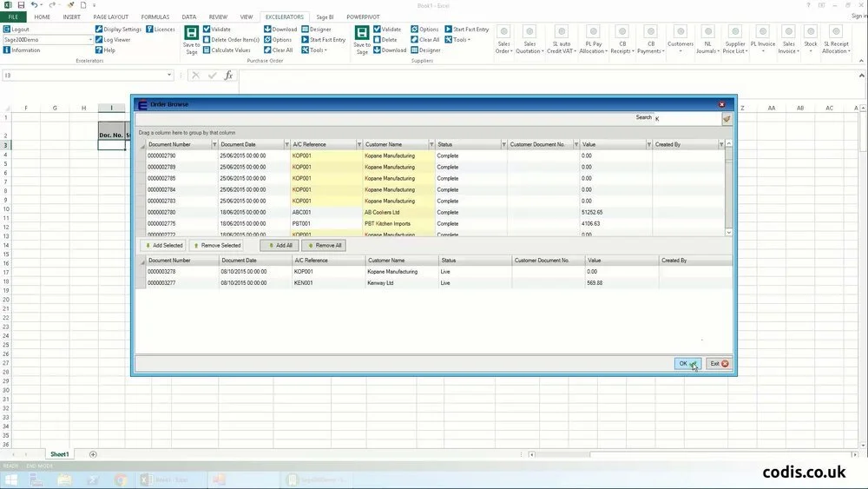Open the Sales Order dropdown
This screenshot has height=489, width=868.
(x=503, y=40)
